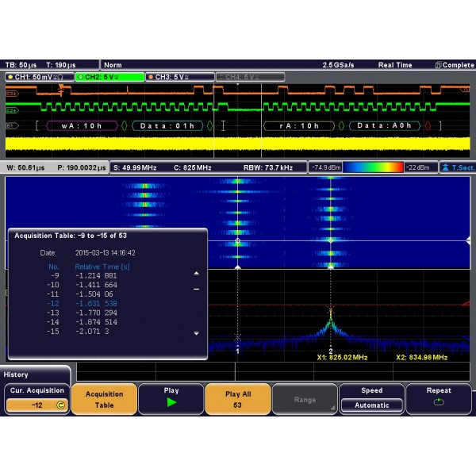476x476 pixels.
Task: Open the Speed Automatic selector
Action: coord(371,405)
